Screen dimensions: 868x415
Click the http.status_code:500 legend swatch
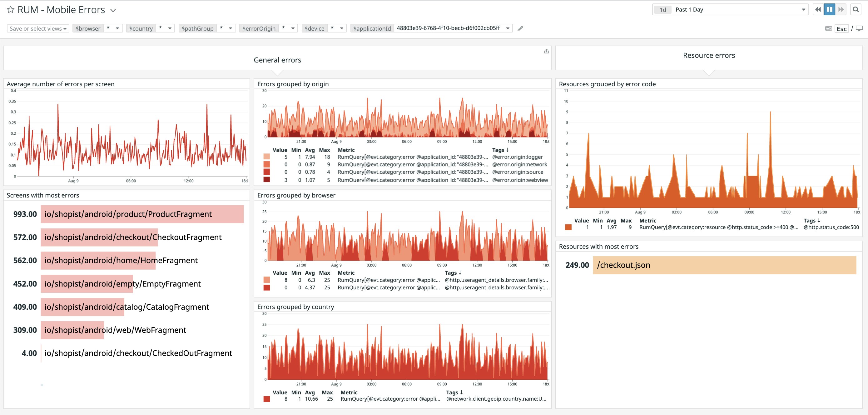(x=568, y=227)
